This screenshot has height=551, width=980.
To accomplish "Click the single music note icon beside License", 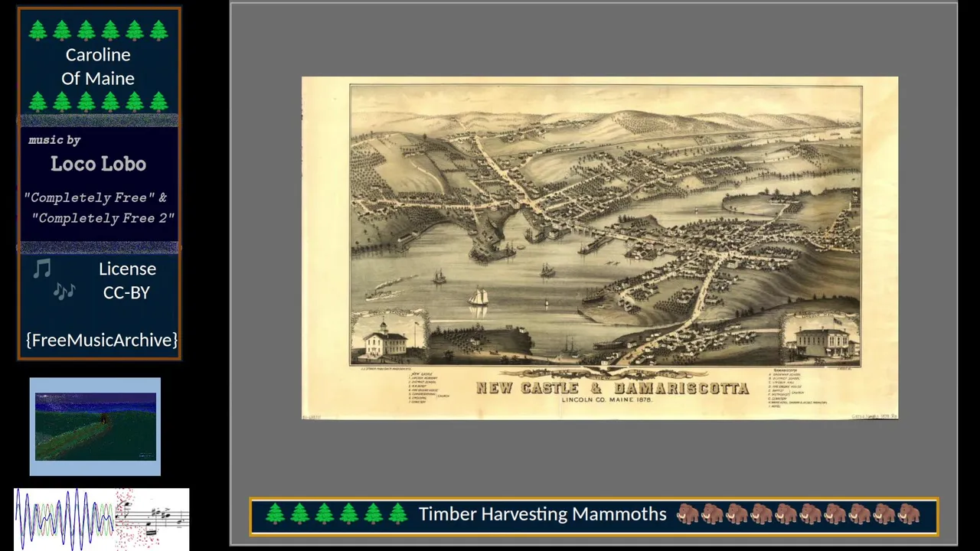I will pos(42,269).
